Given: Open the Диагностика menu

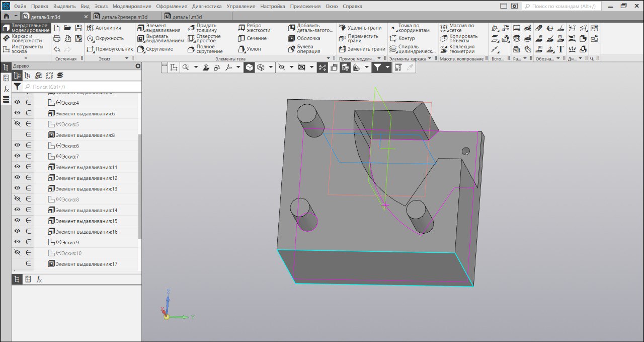Looking at the screenshot, I should pyautogui.click(x=207, y=7).
